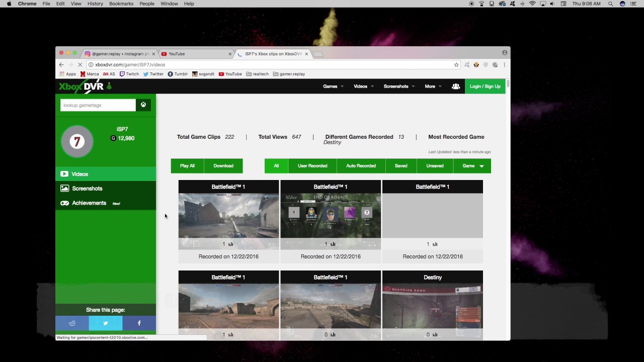Share page on Twitter
Image resolution: width=644 pixels, height=362 pixels.
point(106,323)
